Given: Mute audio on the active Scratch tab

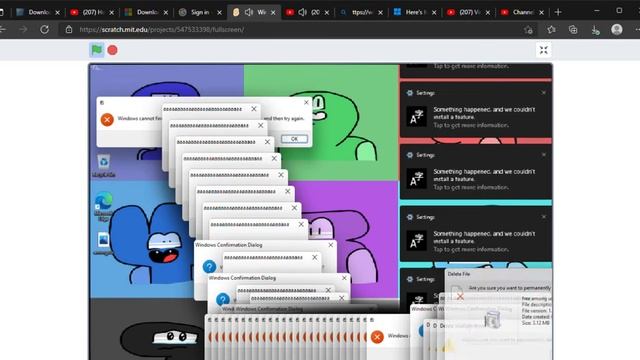Looking at the screenshot, I should tap(249, 12).
